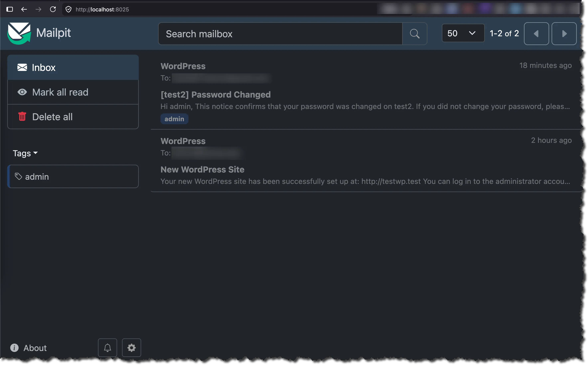The height and width of the screenshot is (365, 588).
Task: Click the red trash can icon
Action: click(22, 116)
